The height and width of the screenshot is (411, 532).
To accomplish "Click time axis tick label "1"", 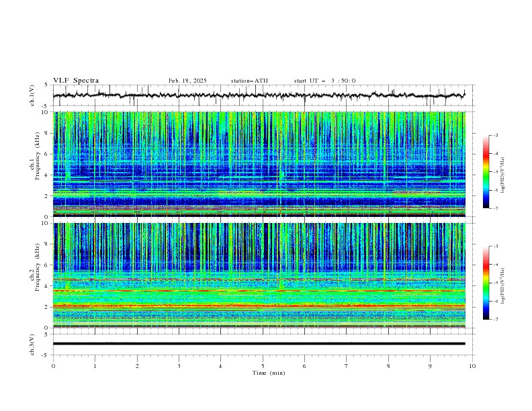I will coord(95,366).
